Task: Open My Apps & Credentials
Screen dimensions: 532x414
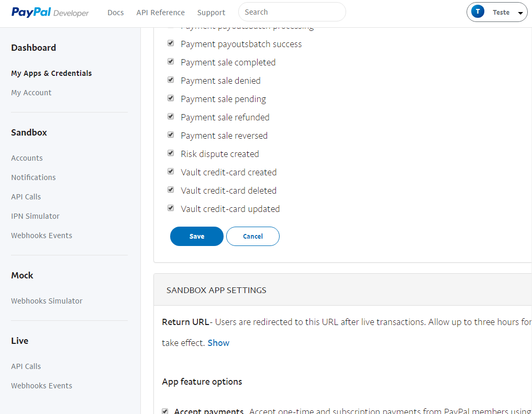Action: (x=51, y=73)
